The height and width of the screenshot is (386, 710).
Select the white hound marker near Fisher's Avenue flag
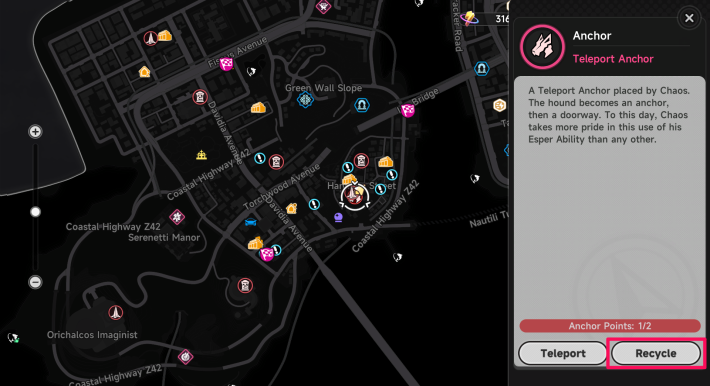(x=251, y=71)
